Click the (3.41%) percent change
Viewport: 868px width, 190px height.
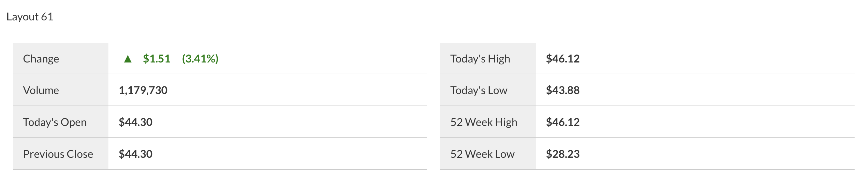(x=200, y=59)
